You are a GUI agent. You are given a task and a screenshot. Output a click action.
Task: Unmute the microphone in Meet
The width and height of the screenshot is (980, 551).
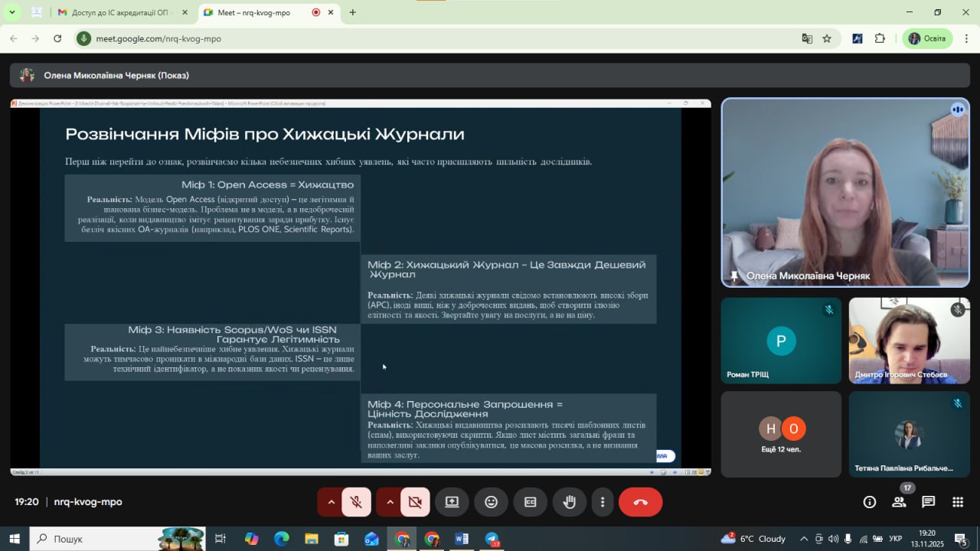point(356,502)
